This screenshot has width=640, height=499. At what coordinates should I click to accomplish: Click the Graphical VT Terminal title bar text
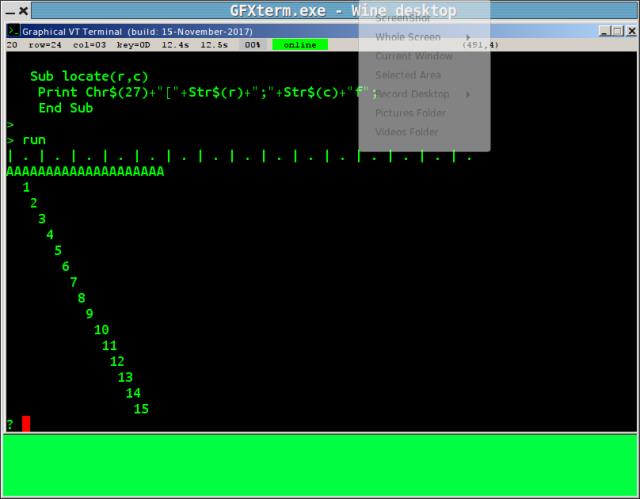[72, 31]
